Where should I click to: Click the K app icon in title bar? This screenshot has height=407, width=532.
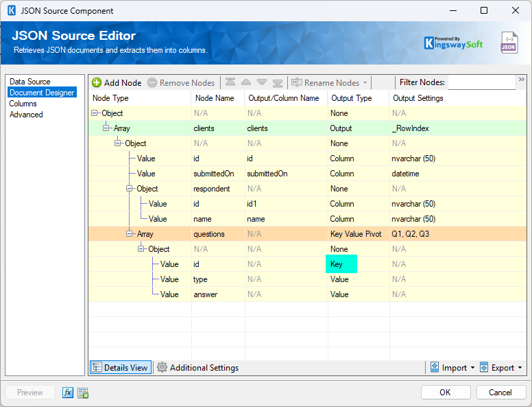(x=12, y=10)
